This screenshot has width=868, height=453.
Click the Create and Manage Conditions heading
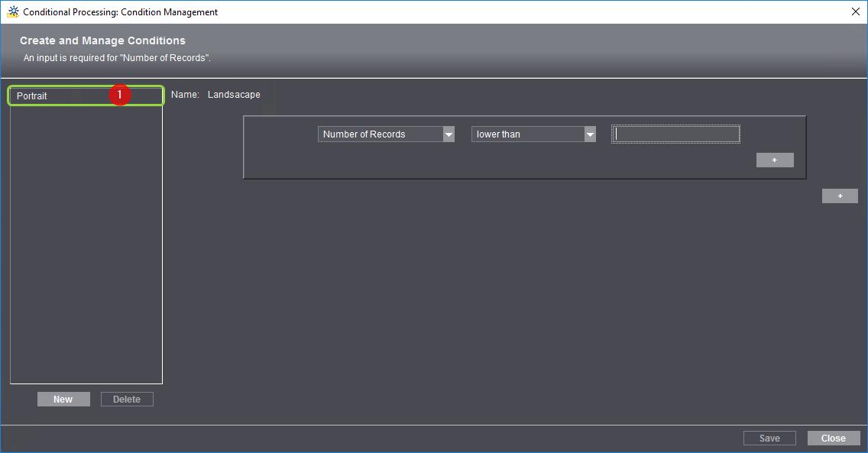pyautogui.click(x=102, y=40)
